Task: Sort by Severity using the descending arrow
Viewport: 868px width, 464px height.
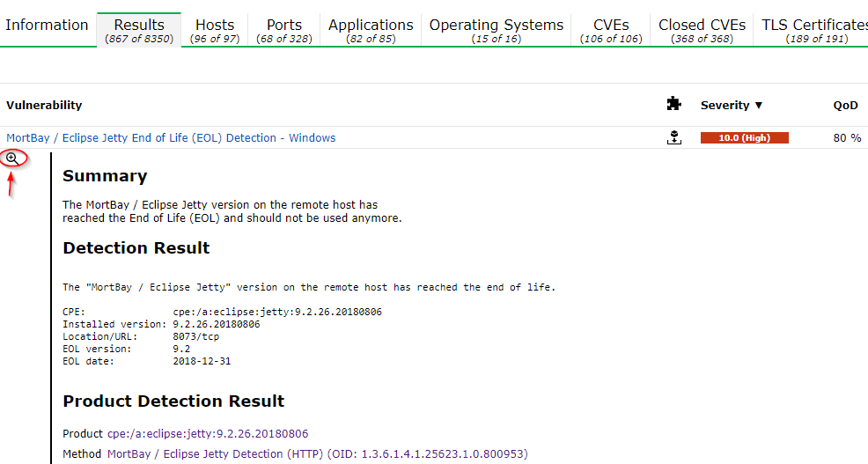Action: tap(758, 105)
